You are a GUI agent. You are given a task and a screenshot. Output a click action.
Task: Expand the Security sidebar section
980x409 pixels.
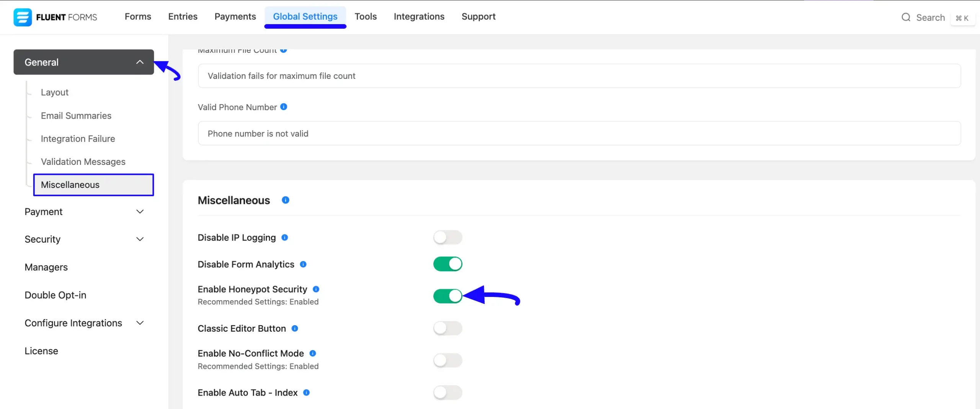click(84, 239)
